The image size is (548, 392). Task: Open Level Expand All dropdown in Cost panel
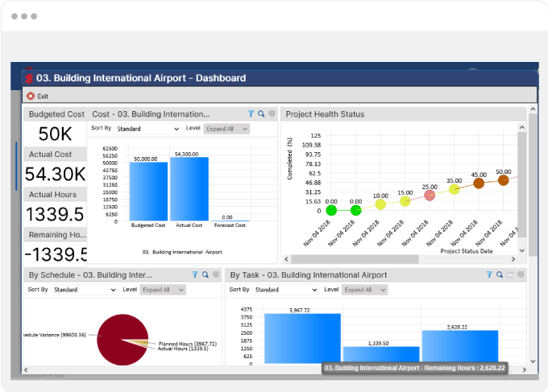click(x=226, y=129)
